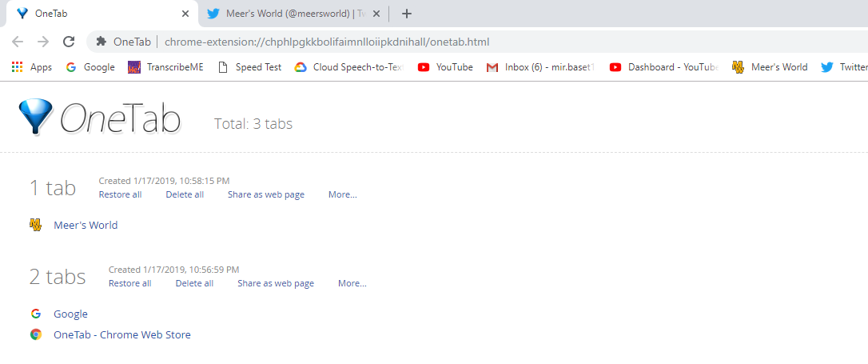Open the Apps grid bookmark
Screen dimensions: 868x364
pyautogui.click(x=31, y=67)
